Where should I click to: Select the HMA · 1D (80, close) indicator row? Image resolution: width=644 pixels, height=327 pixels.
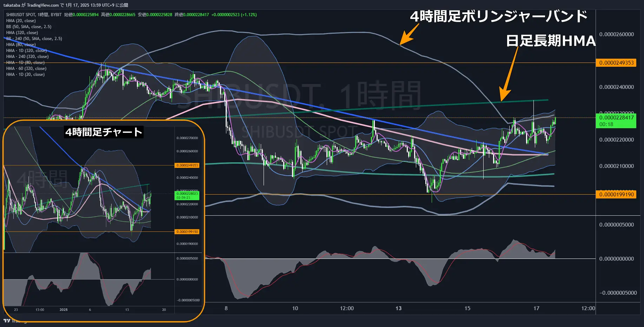tap(25, 63)
